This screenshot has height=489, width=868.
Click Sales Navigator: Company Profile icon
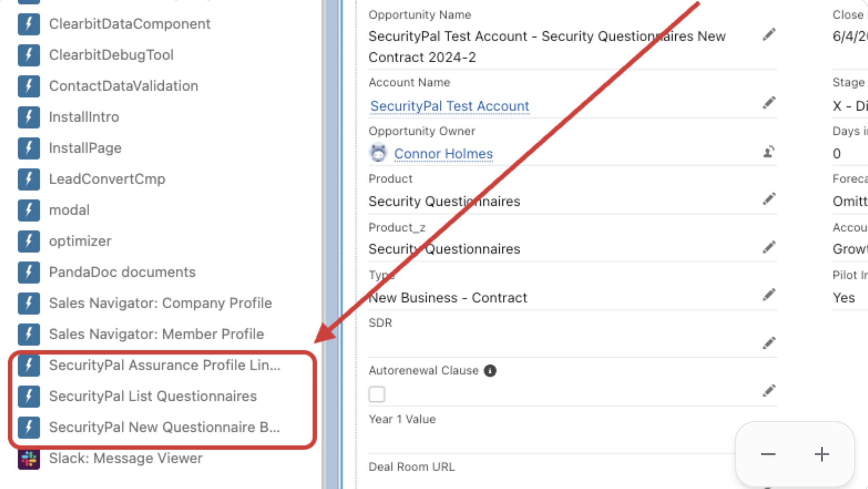(x=28, y=303)
